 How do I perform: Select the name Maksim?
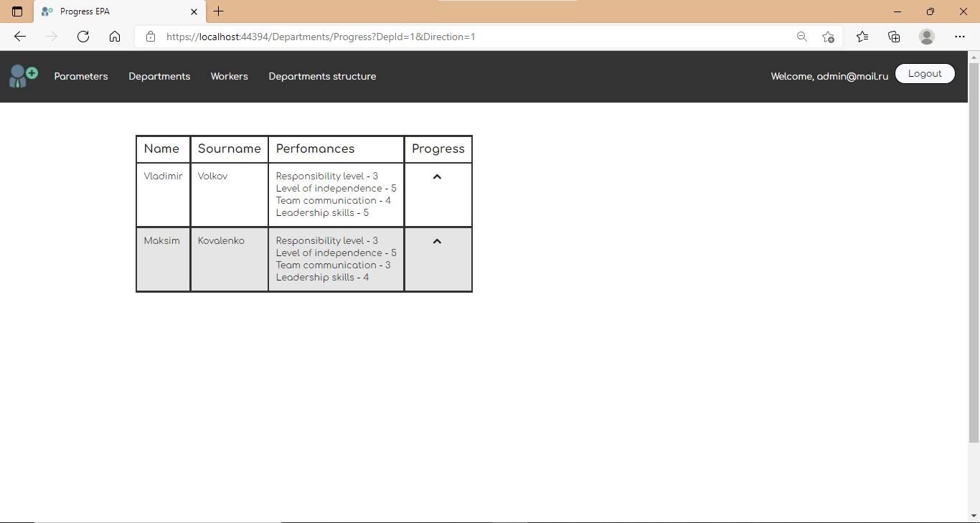tap(161, 241)
